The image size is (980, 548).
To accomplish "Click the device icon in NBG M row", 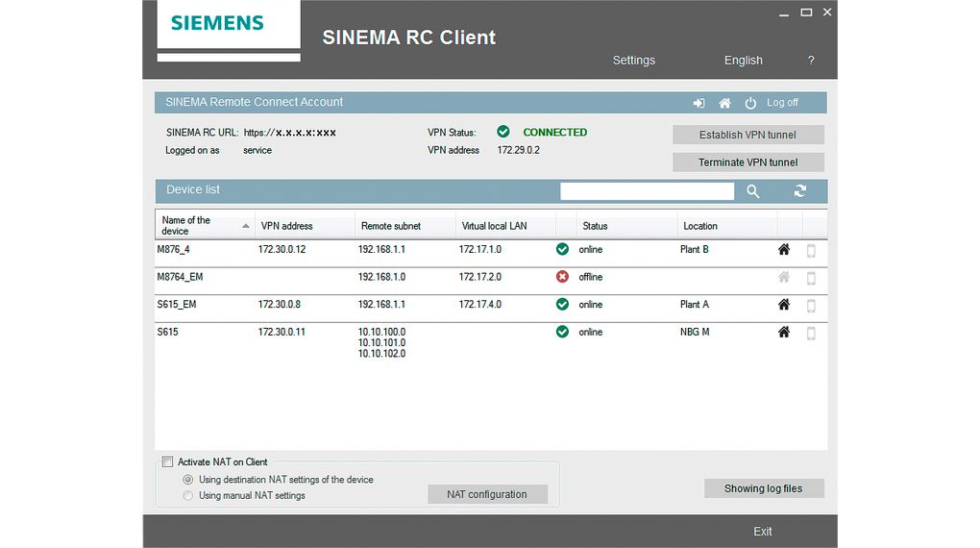I will click(811, 334).
